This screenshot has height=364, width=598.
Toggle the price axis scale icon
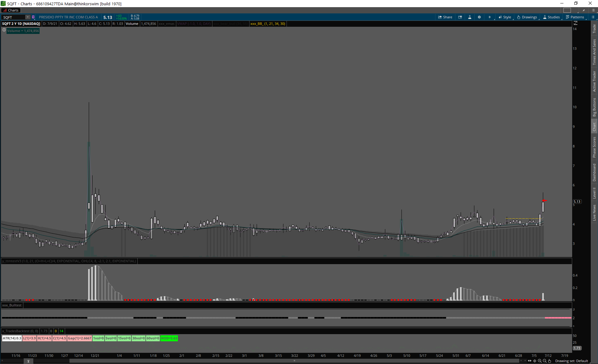click(576, 23)
